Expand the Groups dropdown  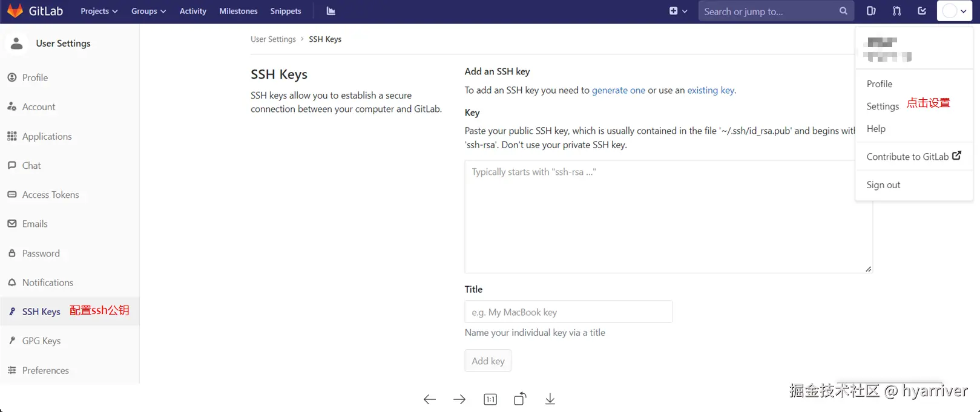tap(148, 11)
